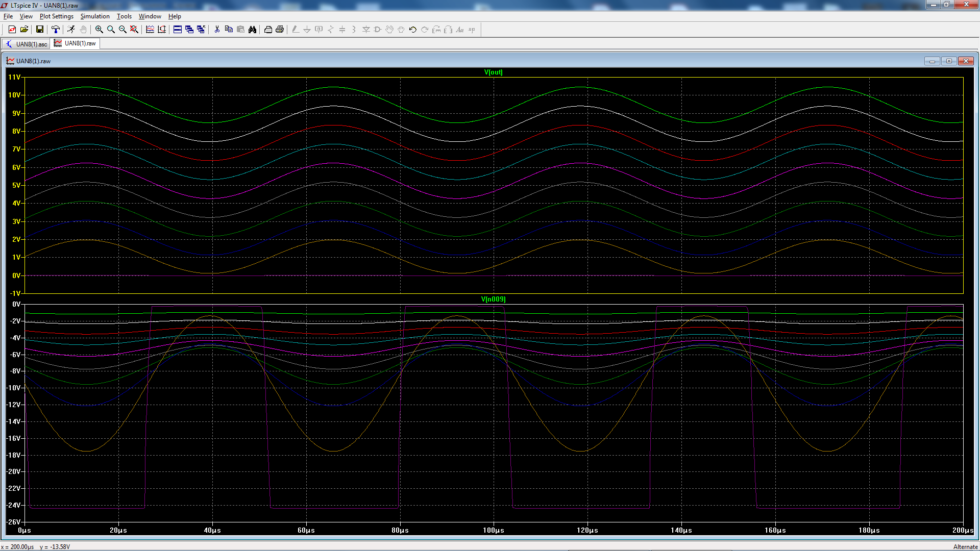Screen dimensions: 980x551
Task: Click the Cascade Windows icon
Action: click(x=189, y=30)
